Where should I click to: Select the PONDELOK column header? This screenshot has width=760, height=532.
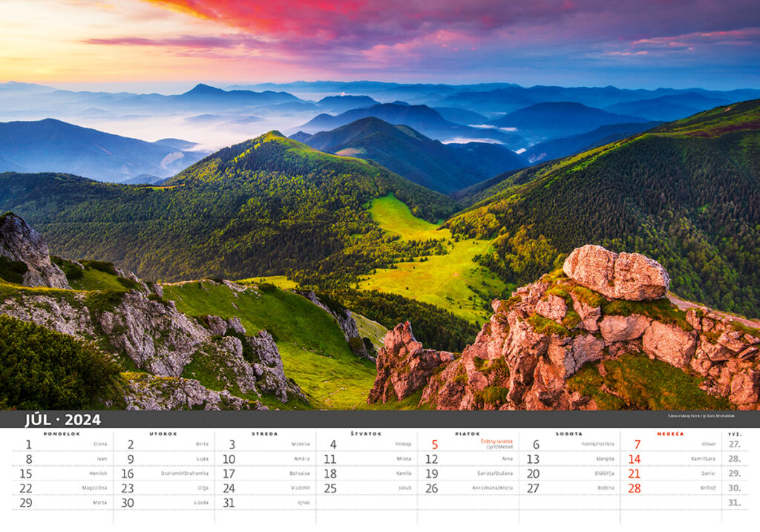tap(62, 433)
